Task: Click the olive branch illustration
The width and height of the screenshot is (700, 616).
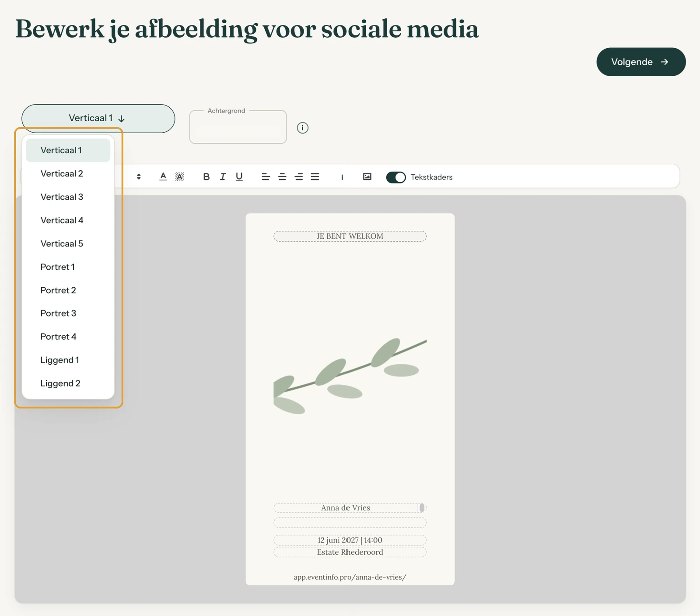Action: point(350,376)
